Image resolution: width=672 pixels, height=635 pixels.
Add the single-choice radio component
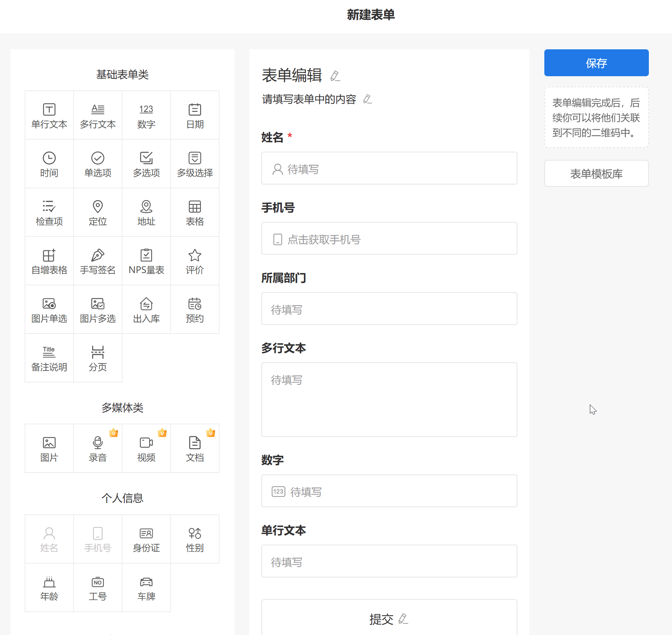[98, 164]
